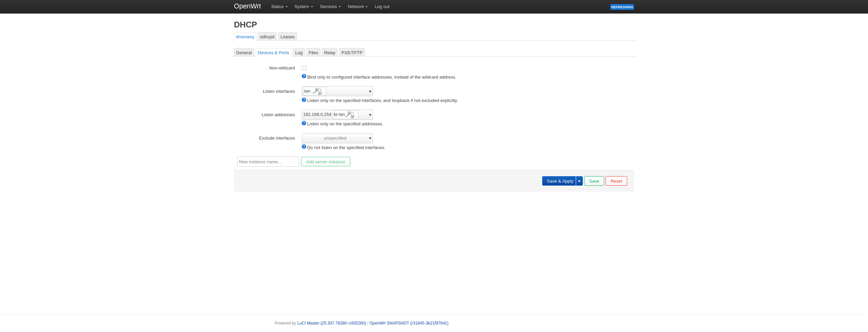Select the General tab
The height and width of the screenshot is (332, 868).
point(244,53)
